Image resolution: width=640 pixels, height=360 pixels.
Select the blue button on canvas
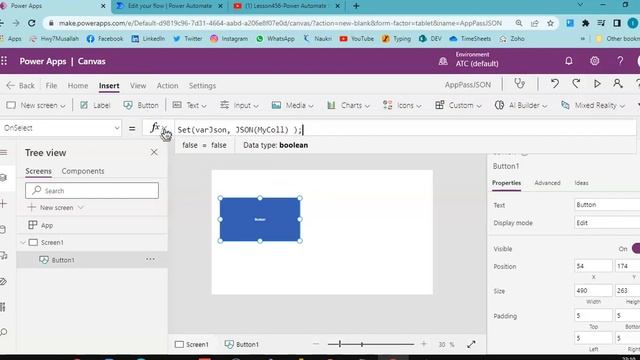pos(260,220)
